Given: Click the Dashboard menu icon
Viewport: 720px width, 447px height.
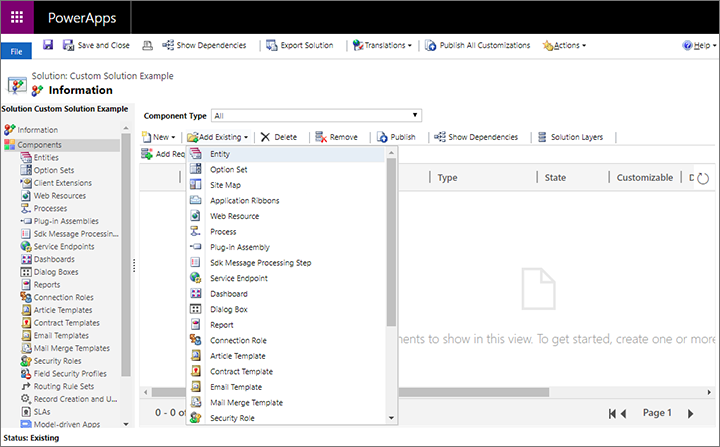Looking at the screenshot, I should click(x=196, y=293).
